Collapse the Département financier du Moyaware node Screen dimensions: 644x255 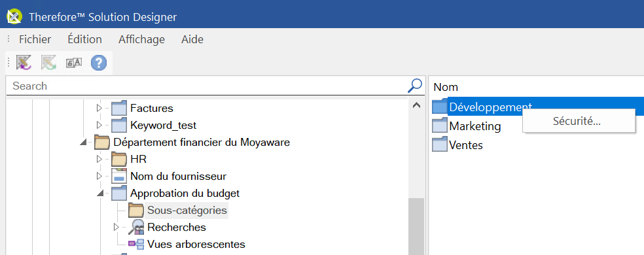(83, 143)
